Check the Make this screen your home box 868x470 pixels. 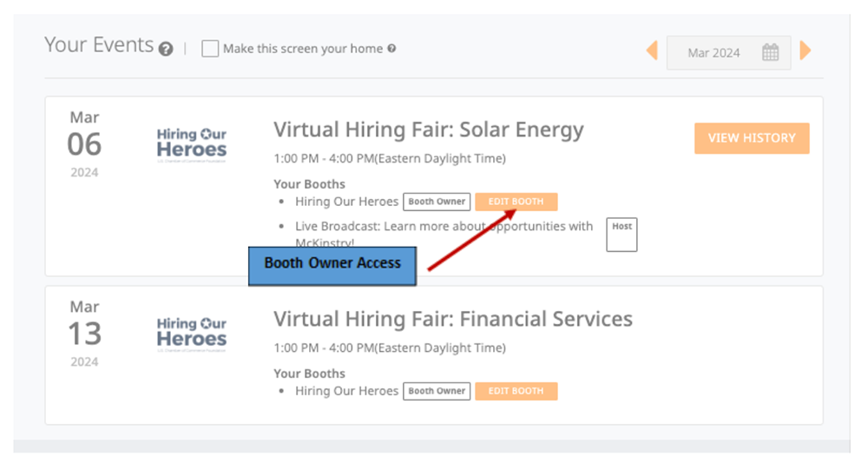click(x=210, y=49)
